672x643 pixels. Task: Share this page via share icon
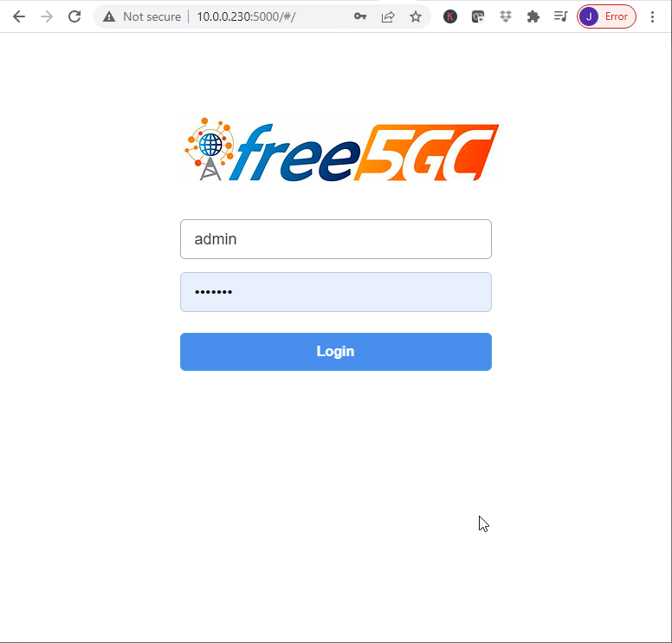pyautogui.click(x=388, y=16)
